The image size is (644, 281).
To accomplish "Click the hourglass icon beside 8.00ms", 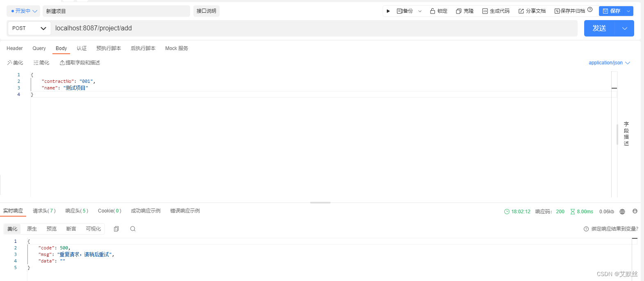I will [x=573, y=212].
